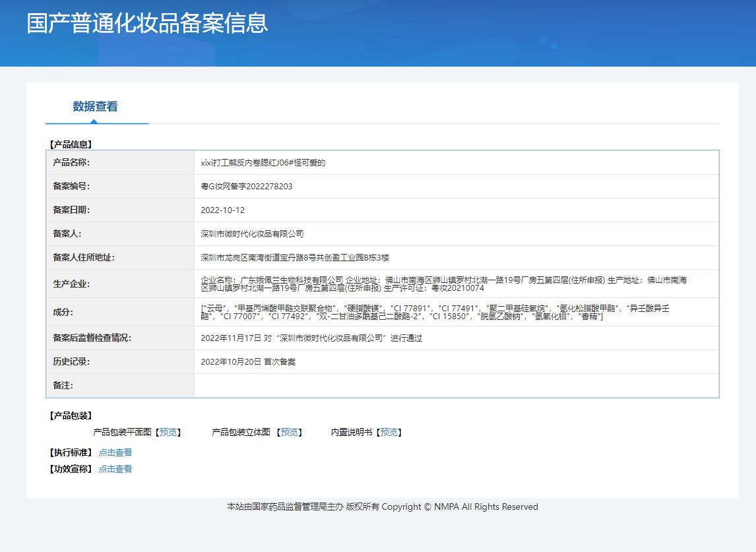Click the ingredients list in 成分 row

click(x=435, y=312)
